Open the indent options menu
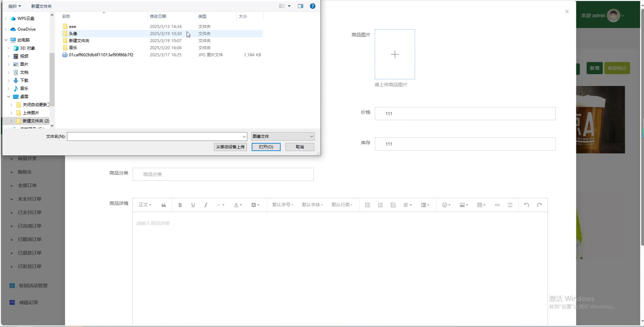Screen dimensions: 644x327 click(x=425, y=205)
